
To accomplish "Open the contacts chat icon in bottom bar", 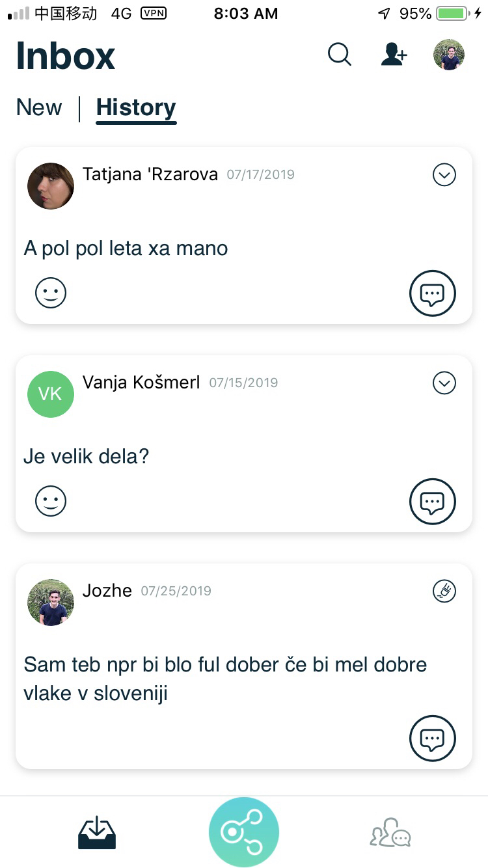I will coord(390,833).
